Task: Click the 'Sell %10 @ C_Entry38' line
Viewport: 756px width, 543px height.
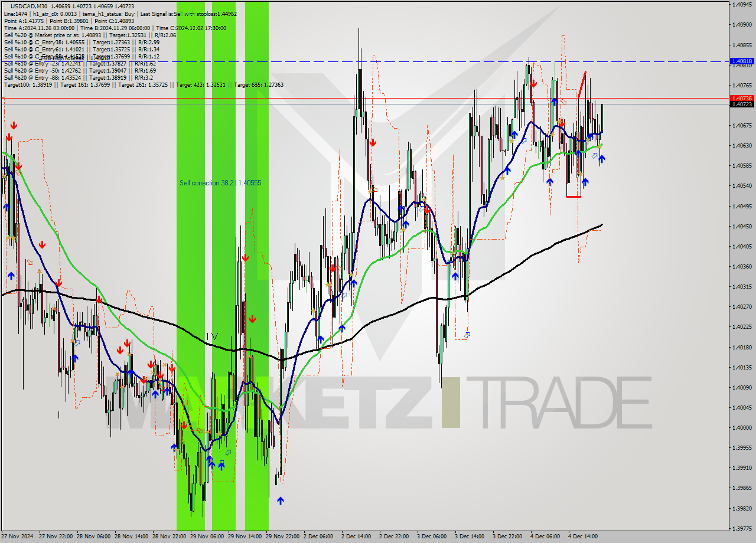Action: tap(82, 42)
